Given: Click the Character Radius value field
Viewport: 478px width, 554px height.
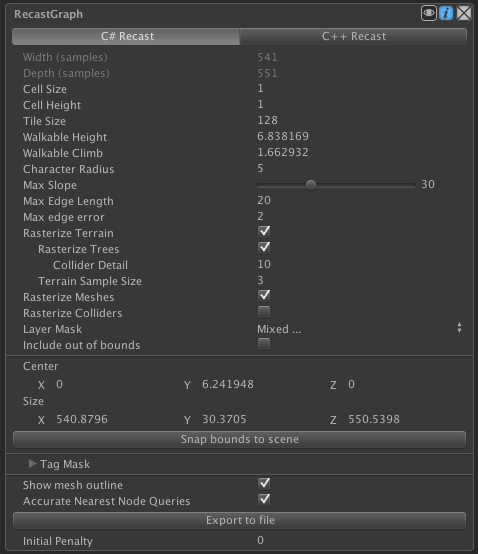Looking at the screenshot, I should point(361,169).
